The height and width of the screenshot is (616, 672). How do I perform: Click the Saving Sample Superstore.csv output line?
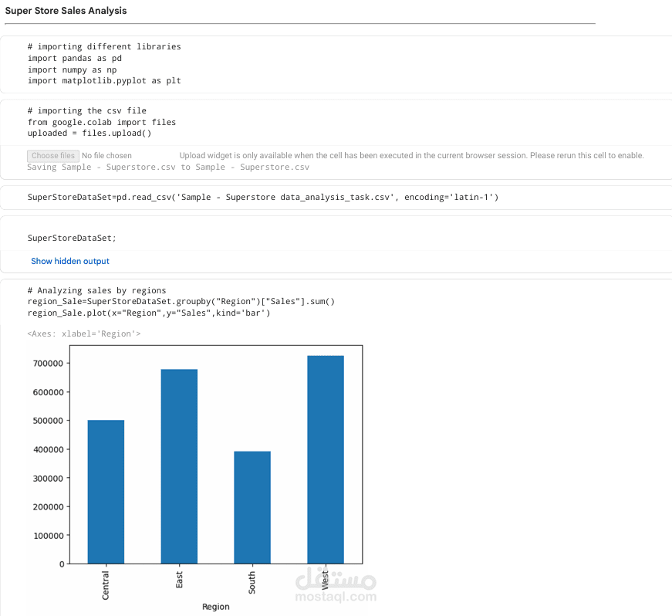pos(168,168)
